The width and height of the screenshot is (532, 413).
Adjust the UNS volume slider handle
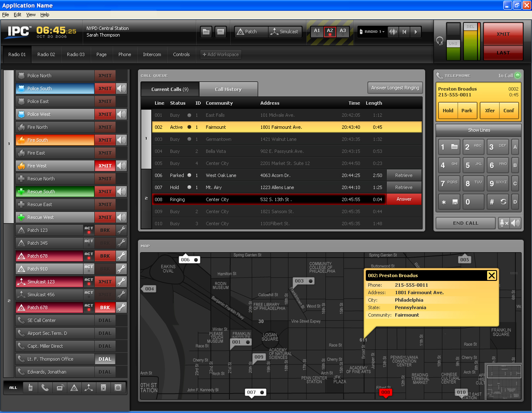point(453,43)
